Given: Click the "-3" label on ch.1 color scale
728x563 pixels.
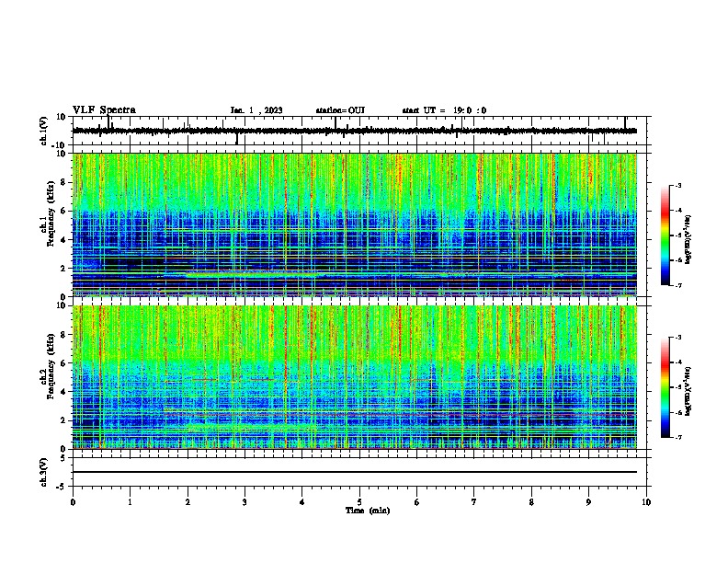Looking at the screenshot, I should click(678, 185).
